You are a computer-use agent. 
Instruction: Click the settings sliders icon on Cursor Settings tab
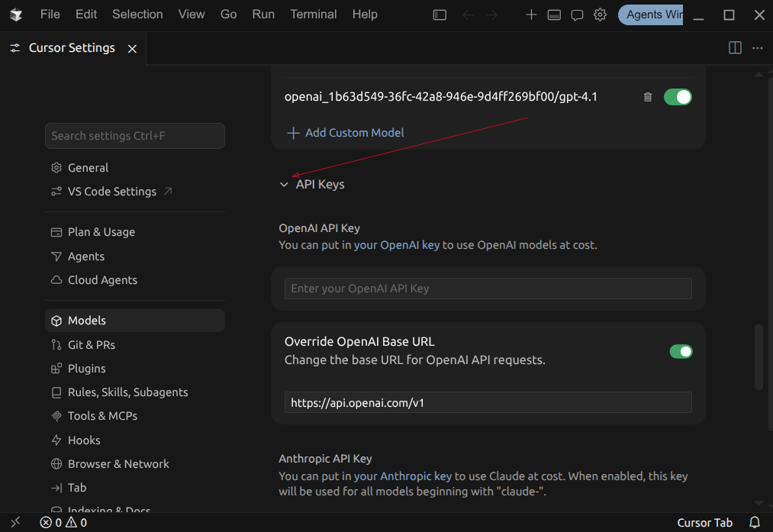(15, 48)
